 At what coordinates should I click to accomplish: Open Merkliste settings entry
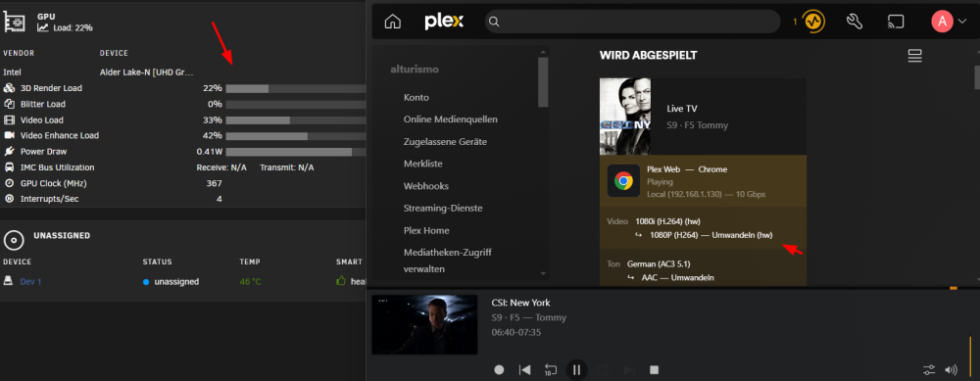pos(423,164)
